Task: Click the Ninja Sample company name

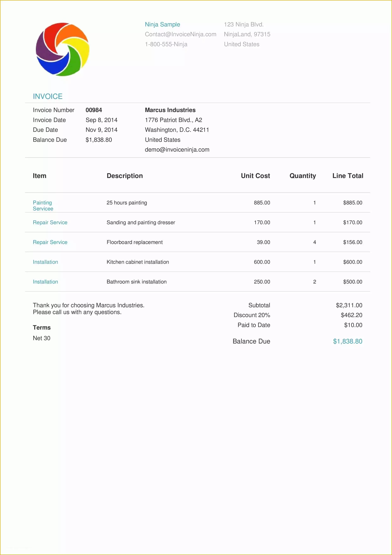Action: (162, 24)
